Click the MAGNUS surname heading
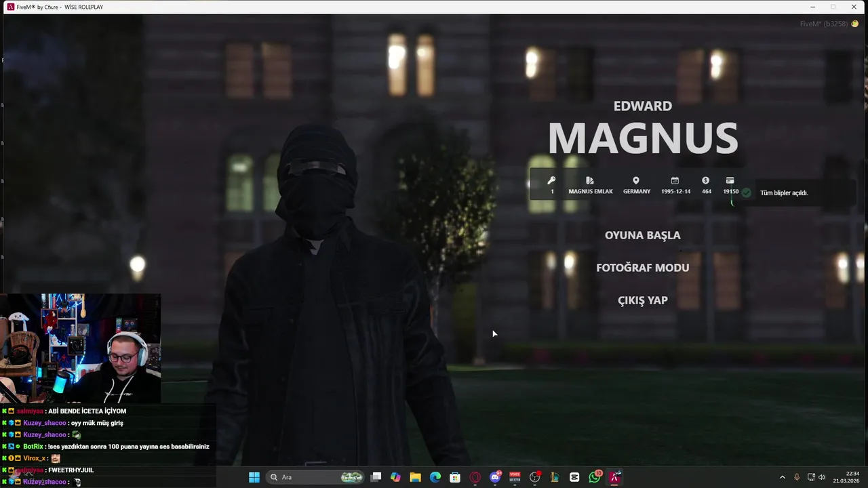Viewport: 868px width, 488px height. coord(643,138)
